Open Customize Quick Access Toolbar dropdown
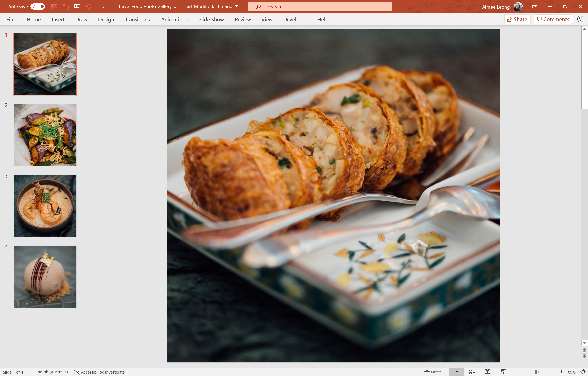This screenshot has height=376, width=588. pyautogui.click(x=103, y=7)
